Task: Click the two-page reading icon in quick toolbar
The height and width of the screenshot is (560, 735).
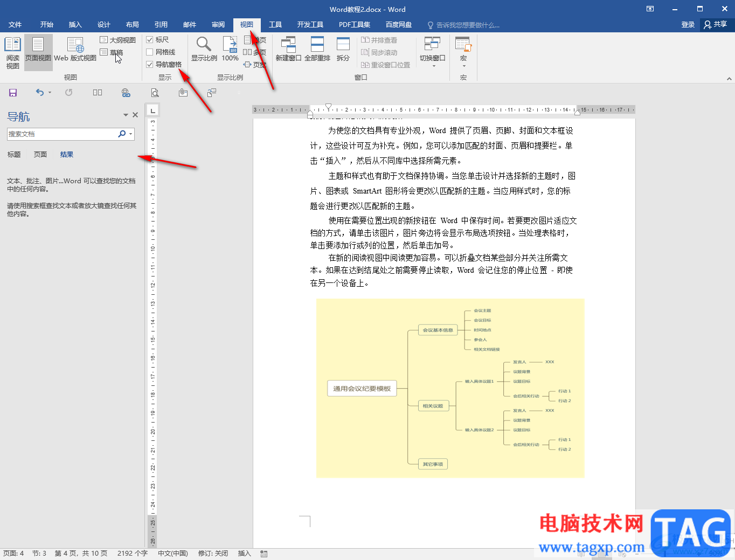Action: tap(98, 93)
